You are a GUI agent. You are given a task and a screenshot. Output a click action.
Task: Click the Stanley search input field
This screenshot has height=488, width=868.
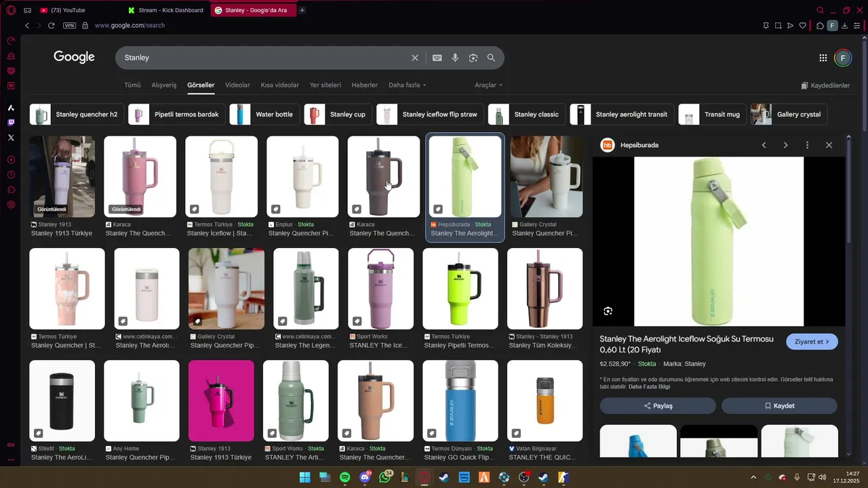tap(264, 58)
